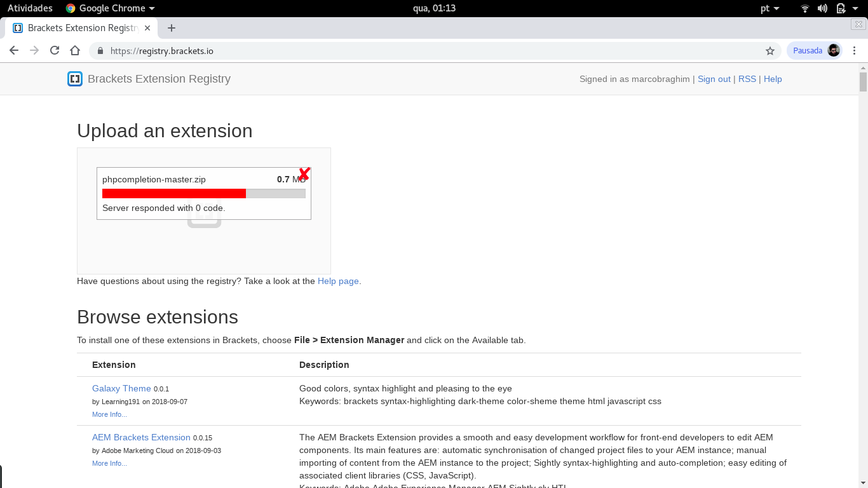Open the pt language dropdown
The image size is (868, 488).
(771, 8)
